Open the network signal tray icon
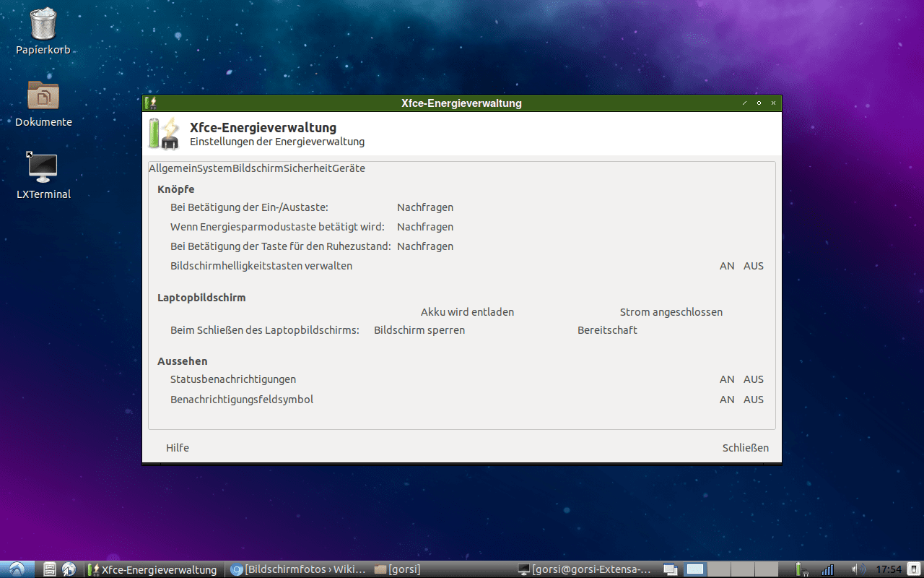924x578 pixels. click(828, 569)
